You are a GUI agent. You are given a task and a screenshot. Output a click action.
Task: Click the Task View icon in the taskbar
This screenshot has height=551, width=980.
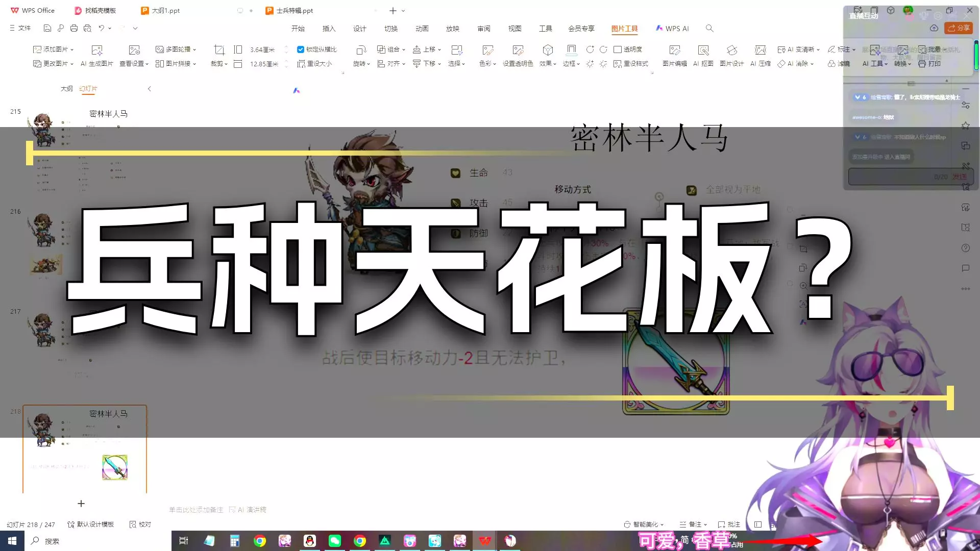click(x=184, y=541)
